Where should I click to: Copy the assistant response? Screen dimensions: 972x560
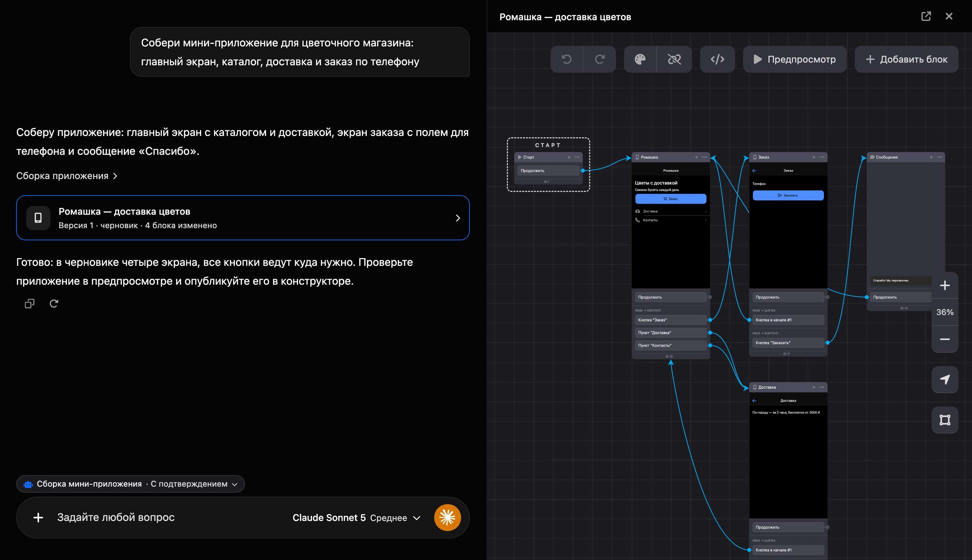(x=30, y=304)
